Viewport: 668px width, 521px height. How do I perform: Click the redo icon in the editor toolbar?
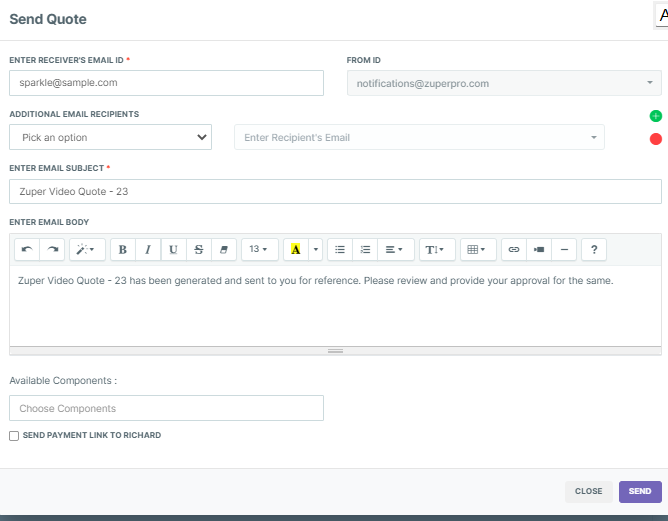tap(53, 249)
